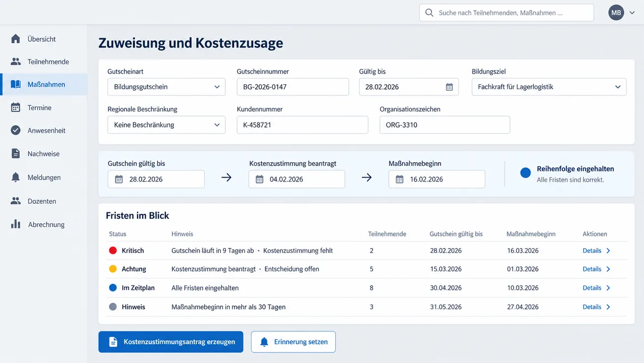This screenshot has height=363, width=644.
Task: Go to Übersicht in sidebar
Action: pyautogui.click(x=44, y=39)
